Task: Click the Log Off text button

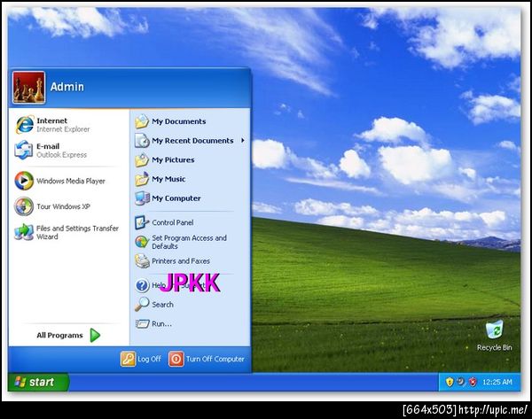Action: tap(149, 359)
